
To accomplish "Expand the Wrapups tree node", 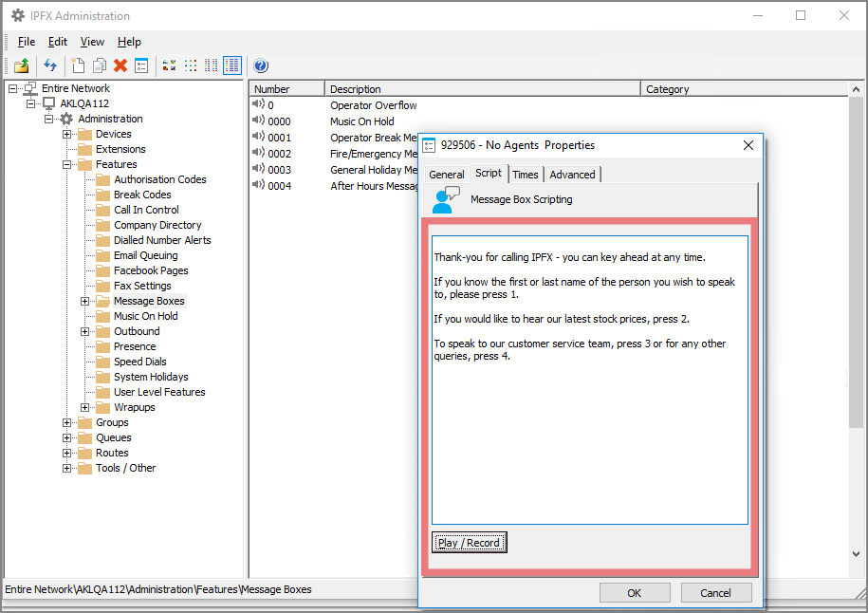I will point(84,407).
